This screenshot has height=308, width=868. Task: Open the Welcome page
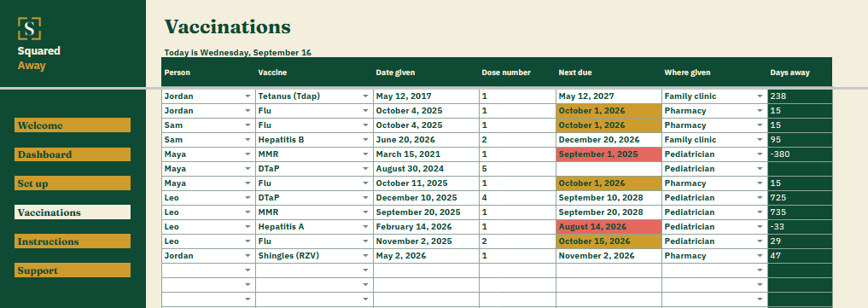click(73, 125)
